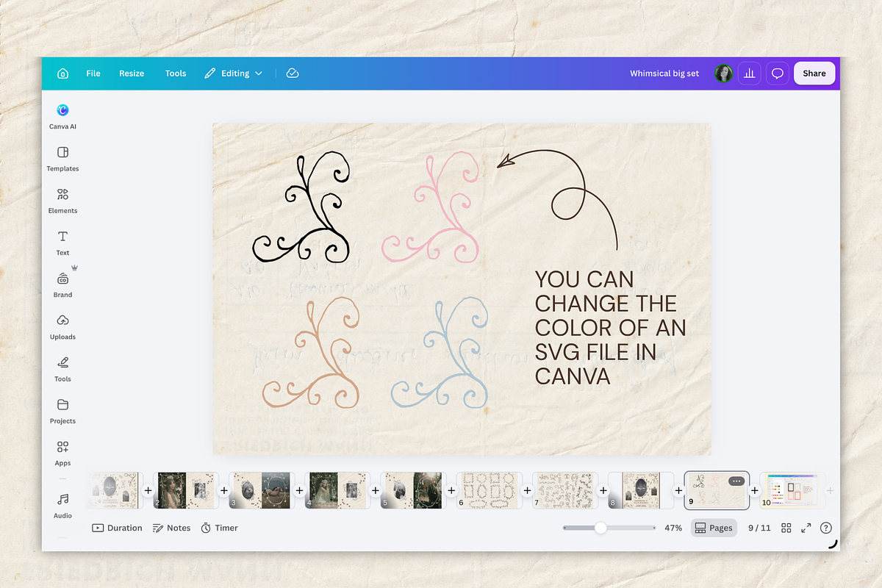Image resolution: width=882 pixels, height=588 pixels.
Task: Click the Share button
Action: pyautogui.click(x=814, y=73)
